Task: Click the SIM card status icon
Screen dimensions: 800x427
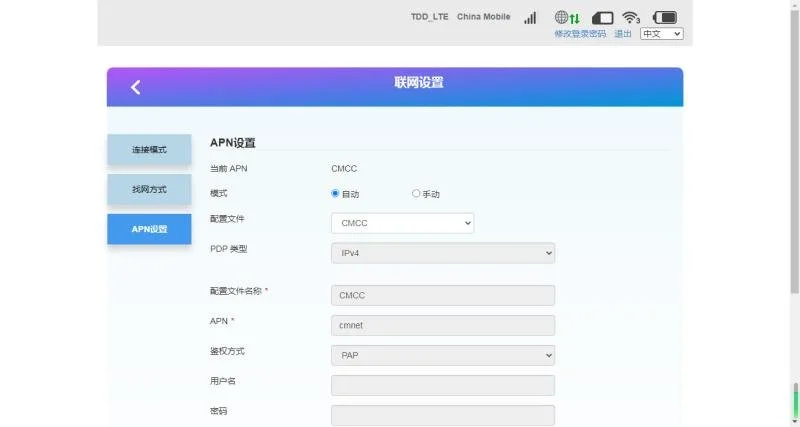Action: (603, 18)
